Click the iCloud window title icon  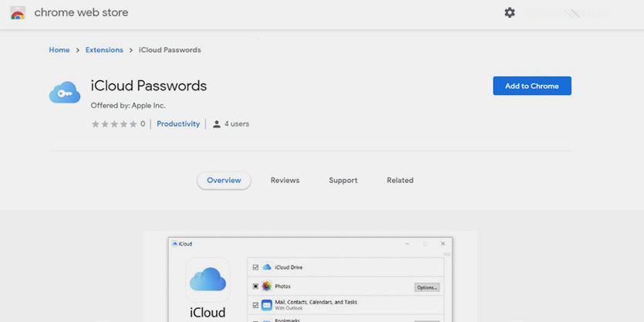coord(174,244)
